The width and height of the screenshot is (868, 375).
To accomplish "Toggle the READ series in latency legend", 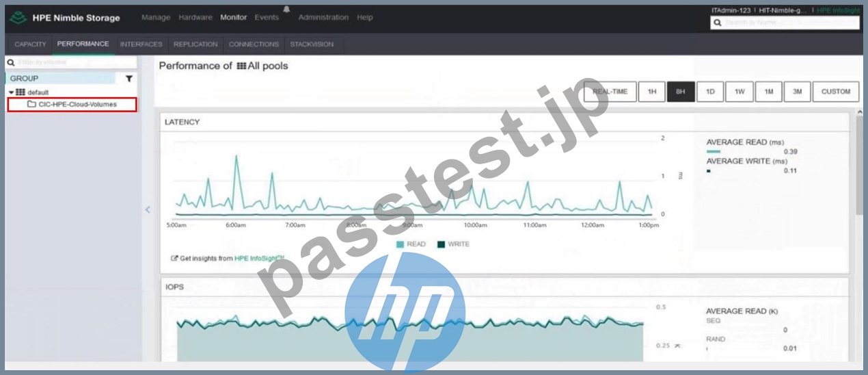I will coord(411,244).
